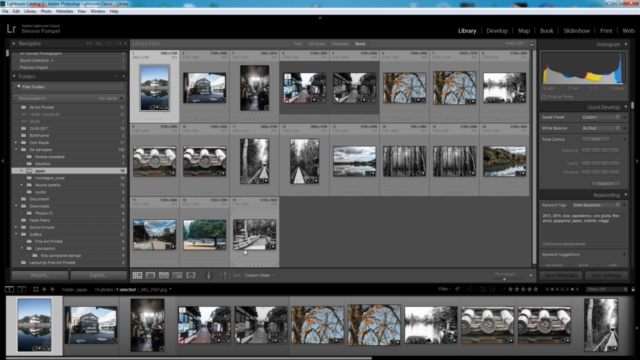Collapse the Grafica folder

[16, 234]
